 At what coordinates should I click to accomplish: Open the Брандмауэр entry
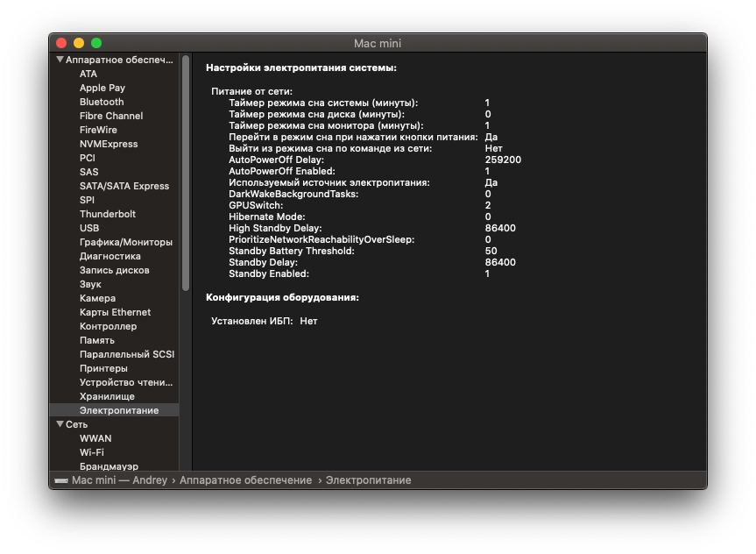pos(109,466)
